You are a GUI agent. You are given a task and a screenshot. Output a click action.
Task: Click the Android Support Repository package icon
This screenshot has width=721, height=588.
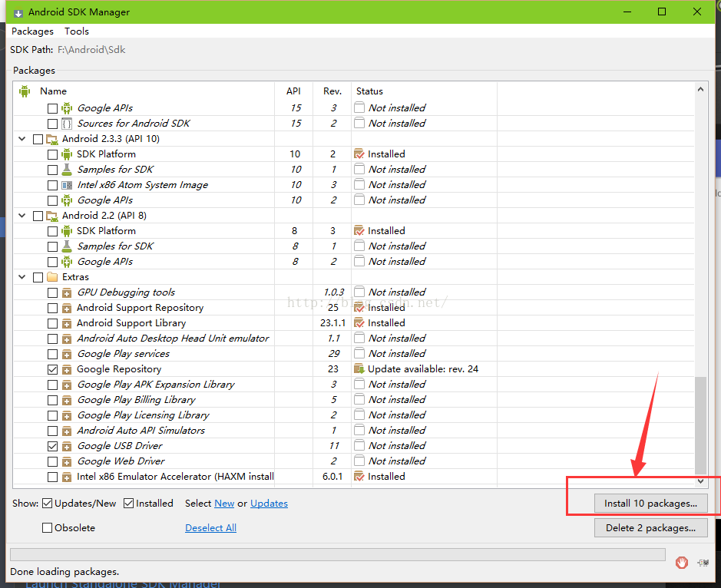click(67, 308)
